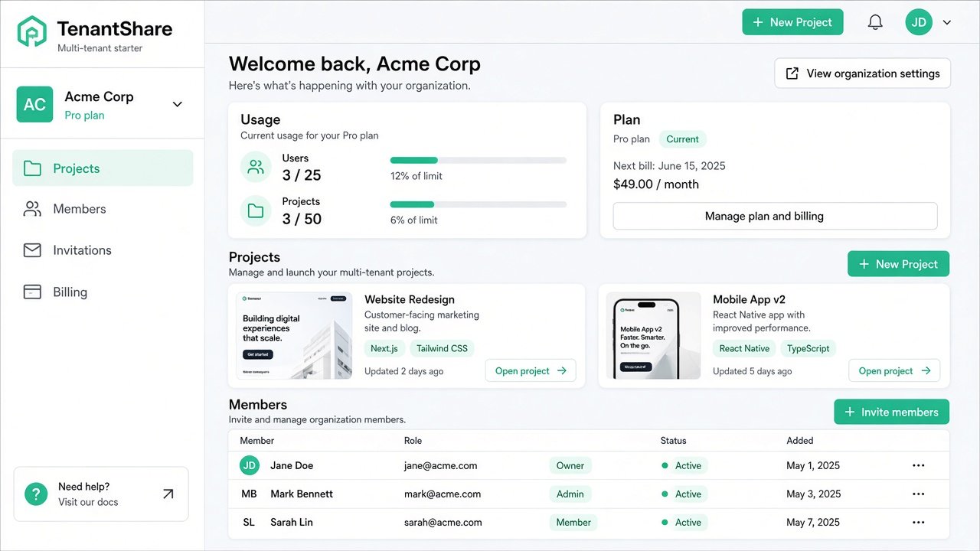Image resolution: width=980 pixels, height=551 pixels.
Task: Navigate to Billing in the sidebar
Action: point(103,292)
